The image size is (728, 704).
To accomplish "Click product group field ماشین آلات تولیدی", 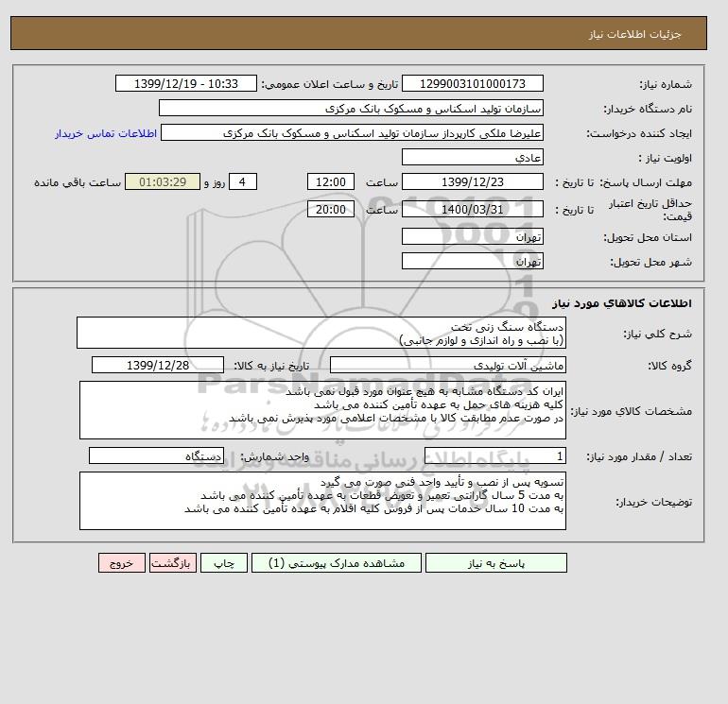I will 447,365.
